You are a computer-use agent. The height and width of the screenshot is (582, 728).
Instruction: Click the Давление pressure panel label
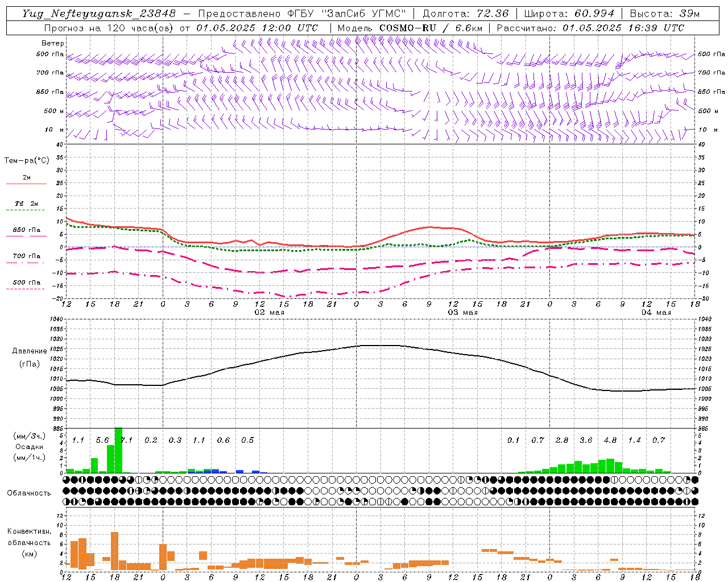[x=30, y=351]
